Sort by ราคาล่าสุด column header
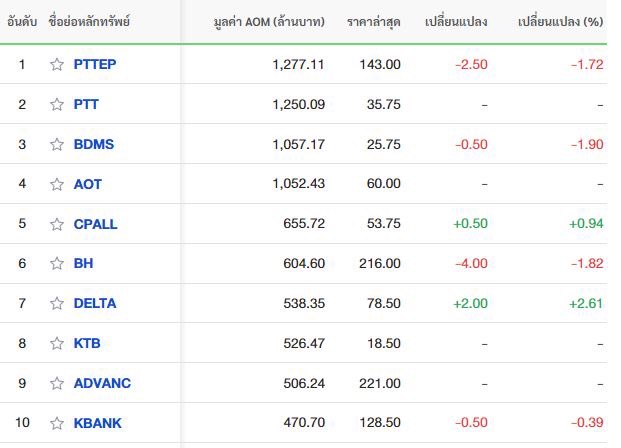621x448 pixels. click(373, 21)
